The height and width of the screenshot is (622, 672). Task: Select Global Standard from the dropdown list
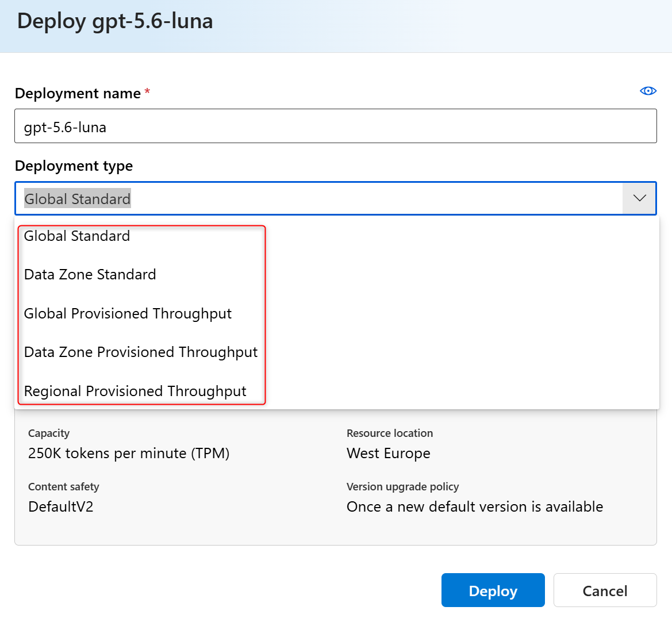pos(76,236)
